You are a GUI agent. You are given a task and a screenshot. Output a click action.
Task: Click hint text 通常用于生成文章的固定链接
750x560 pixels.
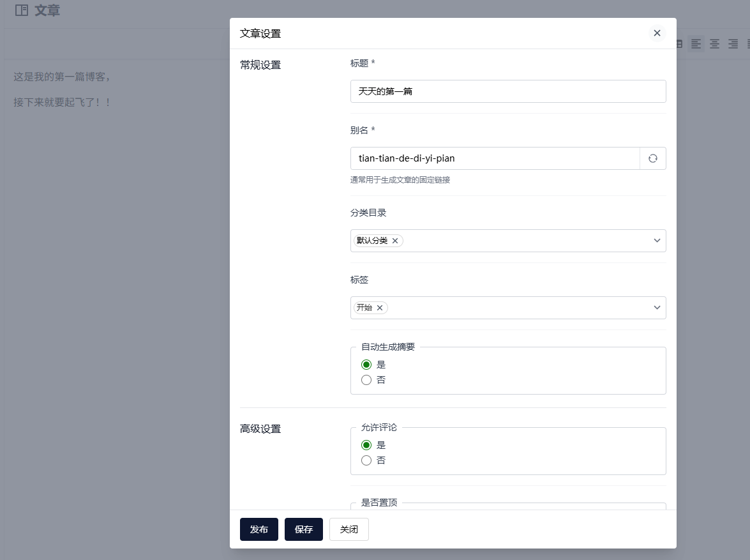point(400,180)
